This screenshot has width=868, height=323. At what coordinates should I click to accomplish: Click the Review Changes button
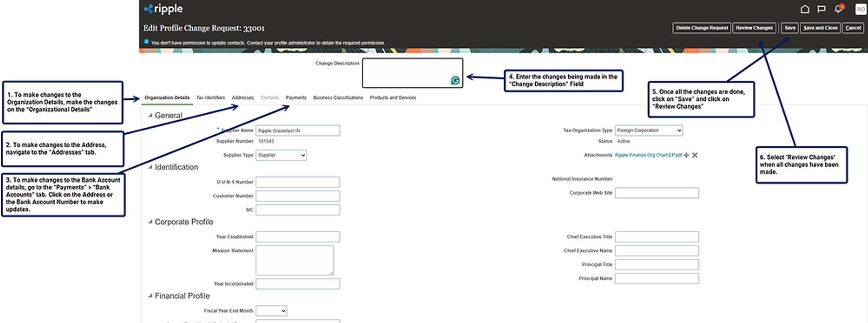point(754,28)
